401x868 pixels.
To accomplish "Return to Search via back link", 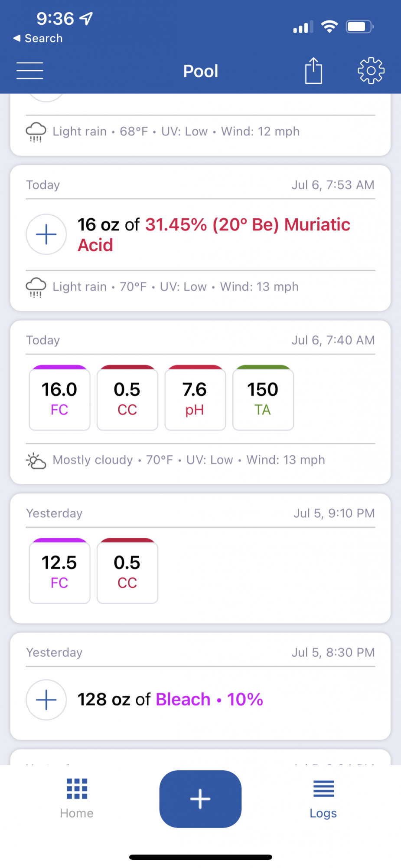I will point(38,38).
